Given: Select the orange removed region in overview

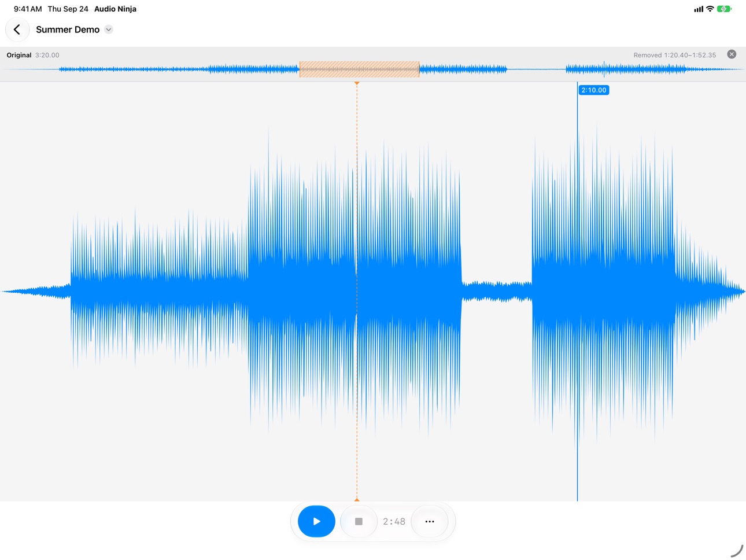Looking at the screenshot, I should click(x=359, y=69).
